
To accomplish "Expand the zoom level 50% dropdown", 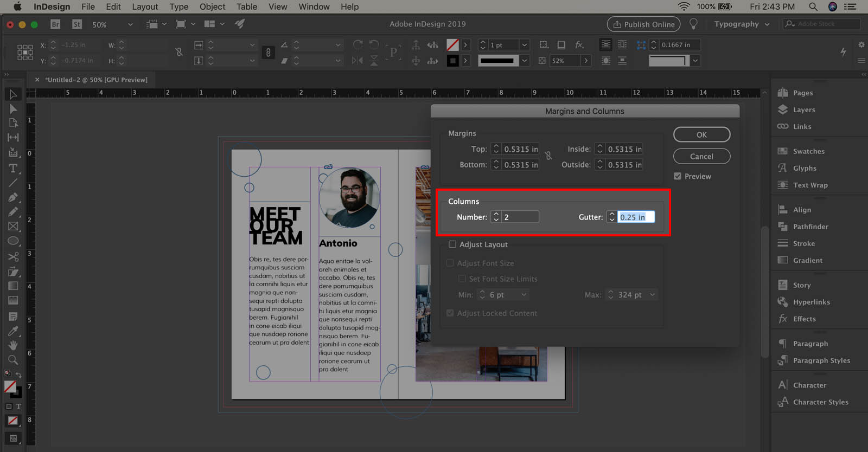I will pyautogui.click(x=130, y=24).
